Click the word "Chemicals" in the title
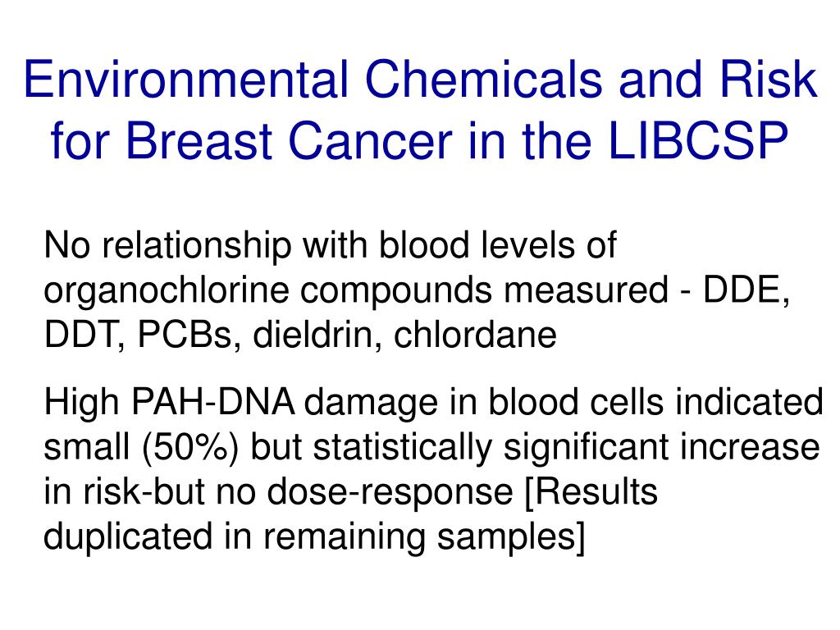840x630 pixels. (x=484, y=80)
